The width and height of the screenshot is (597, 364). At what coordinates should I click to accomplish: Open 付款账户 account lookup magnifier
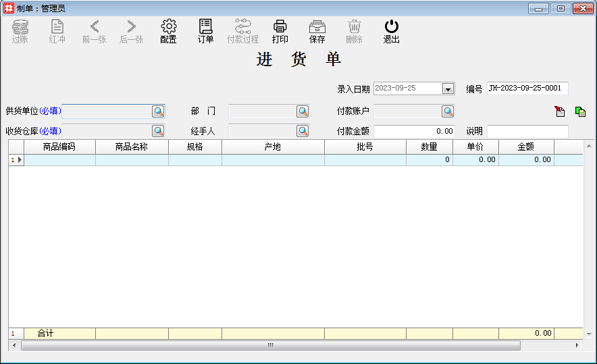tap(448, 111)
